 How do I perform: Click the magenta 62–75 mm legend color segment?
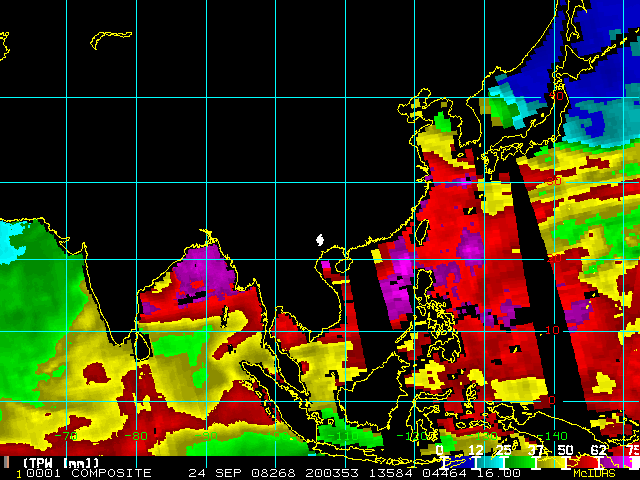click(616, 462)
